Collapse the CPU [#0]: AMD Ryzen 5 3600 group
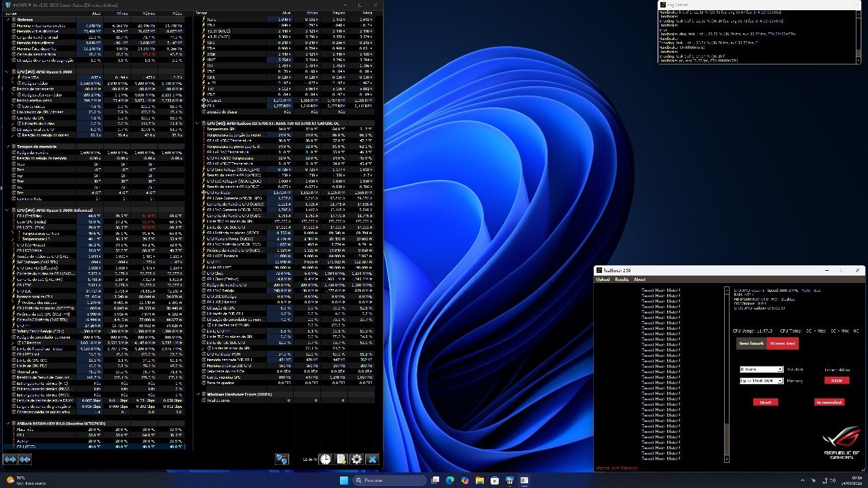 click(7, 71)
